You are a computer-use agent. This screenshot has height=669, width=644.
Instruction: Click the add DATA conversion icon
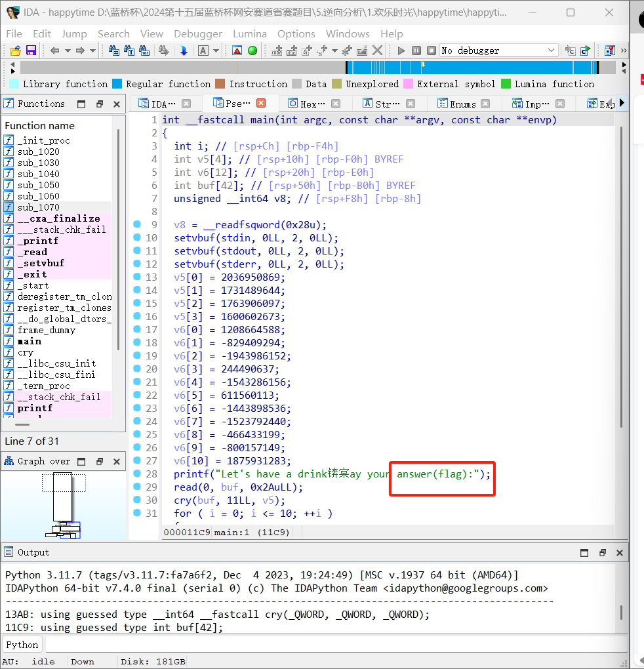pyautogui.click(x=292, y=51)
